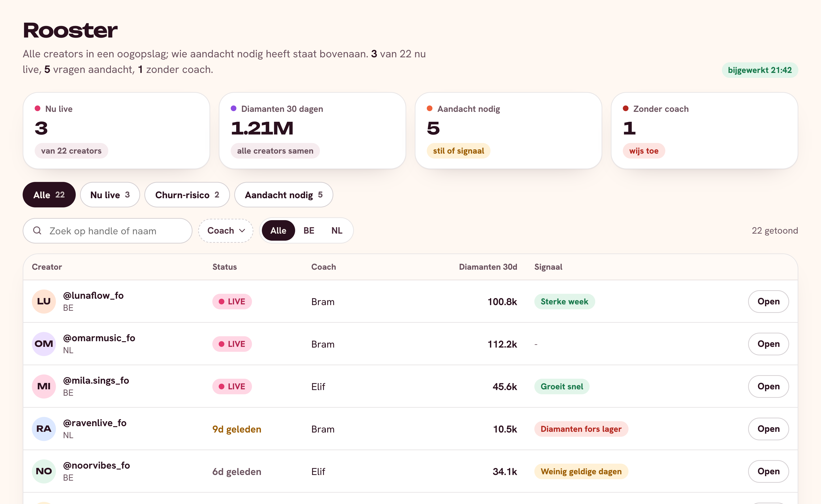Select the Alle country filter

278,231
